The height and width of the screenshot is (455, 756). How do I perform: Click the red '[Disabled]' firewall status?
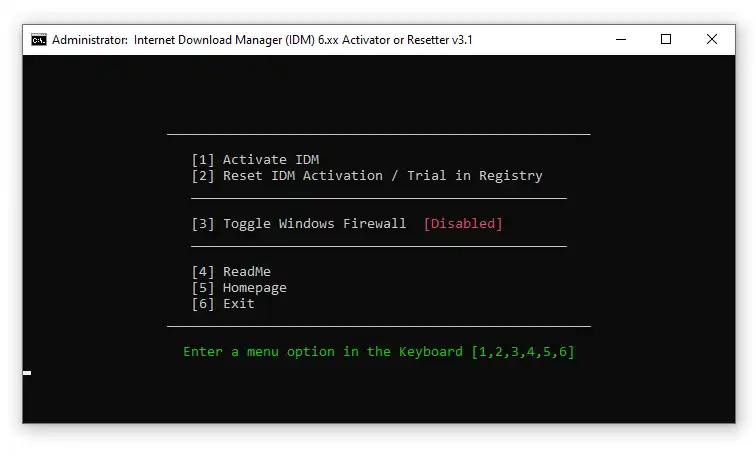coord(463,224)
